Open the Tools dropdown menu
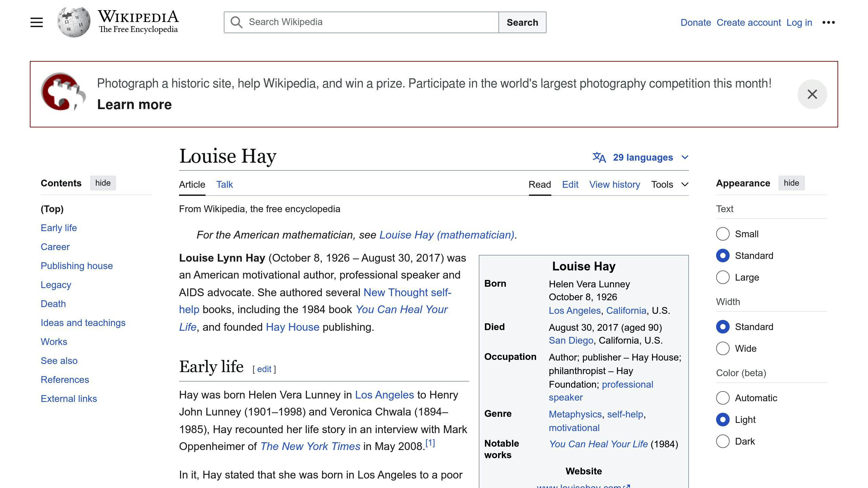Screen dimensions: 868x488 (x=670, y=184)
